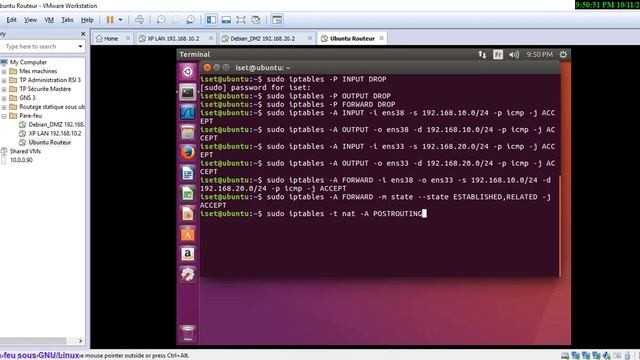Launch Firefox from the Ubuntu launcher
This screenshot has height=360, width=640.
coord(188,153)
